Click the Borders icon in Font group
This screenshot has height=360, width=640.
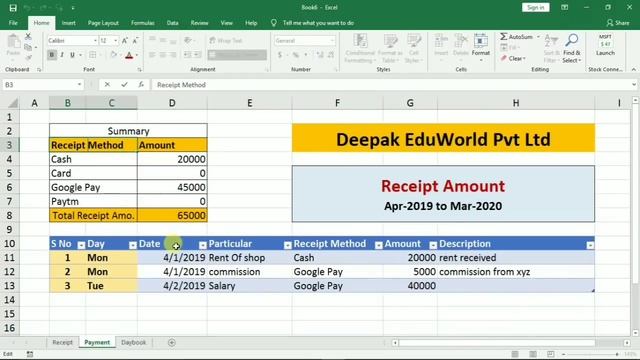point(93,55)
